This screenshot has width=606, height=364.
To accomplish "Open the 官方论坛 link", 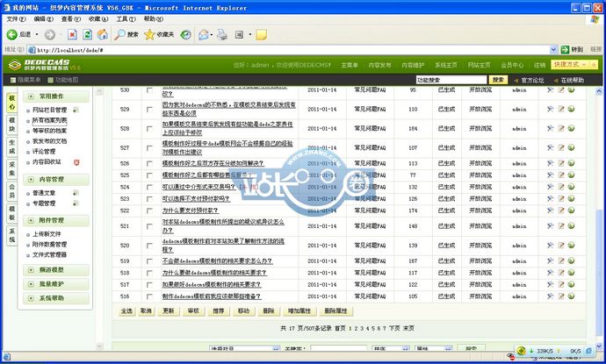I will [x=532, y=81].
